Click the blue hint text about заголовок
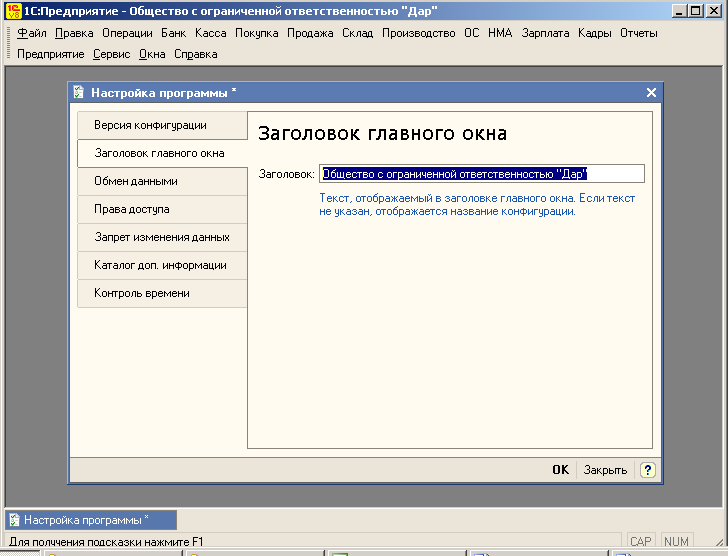The height and width of the screenshot is (556, 728). (477, 205)
